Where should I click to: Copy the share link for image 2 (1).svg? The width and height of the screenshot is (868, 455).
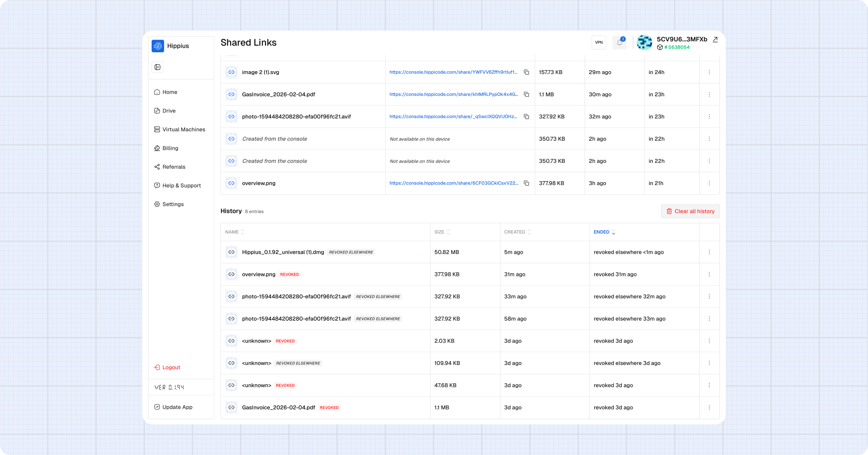click(526, 72)
